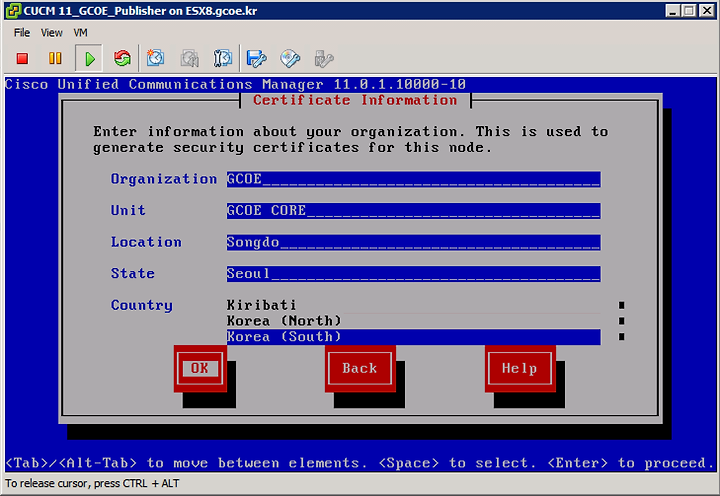Select Korea (South) in the Country list
720x496 pixels.
(413, 337)
